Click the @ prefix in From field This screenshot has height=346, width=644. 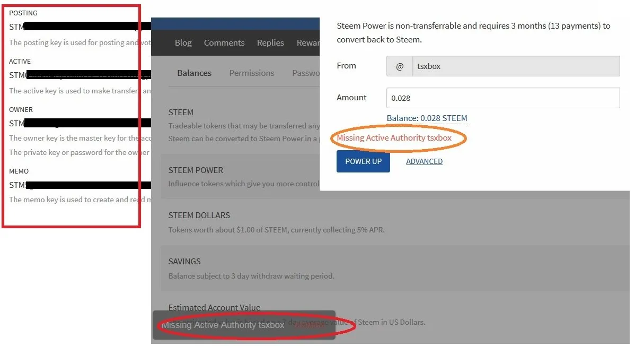[x=400, y=66]
